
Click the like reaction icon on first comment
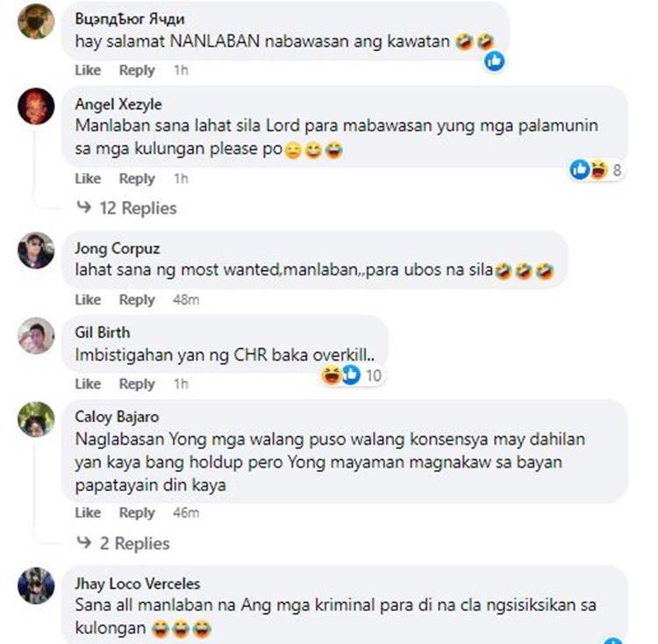coord(494,61)
